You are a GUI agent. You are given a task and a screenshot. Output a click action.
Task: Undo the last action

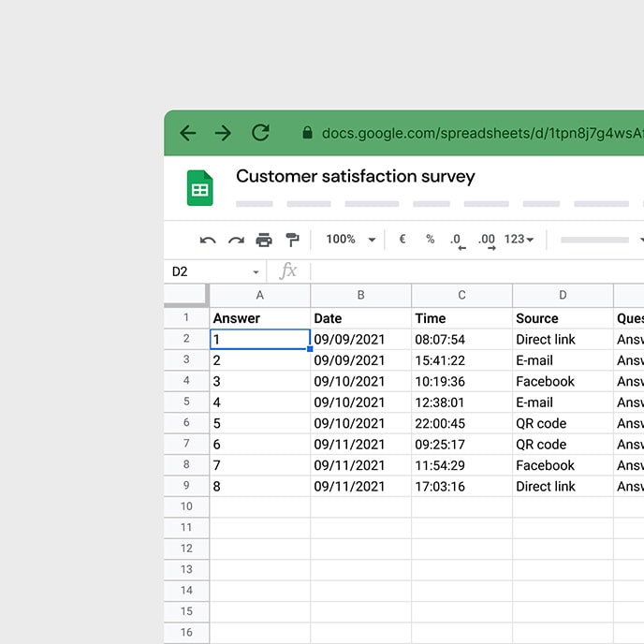[x=208, y=240]
